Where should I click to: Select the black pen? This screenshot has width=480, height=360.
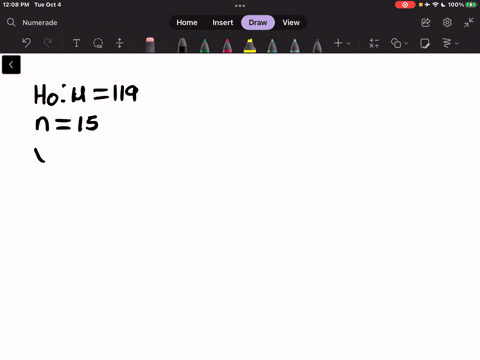pos(182,45)
